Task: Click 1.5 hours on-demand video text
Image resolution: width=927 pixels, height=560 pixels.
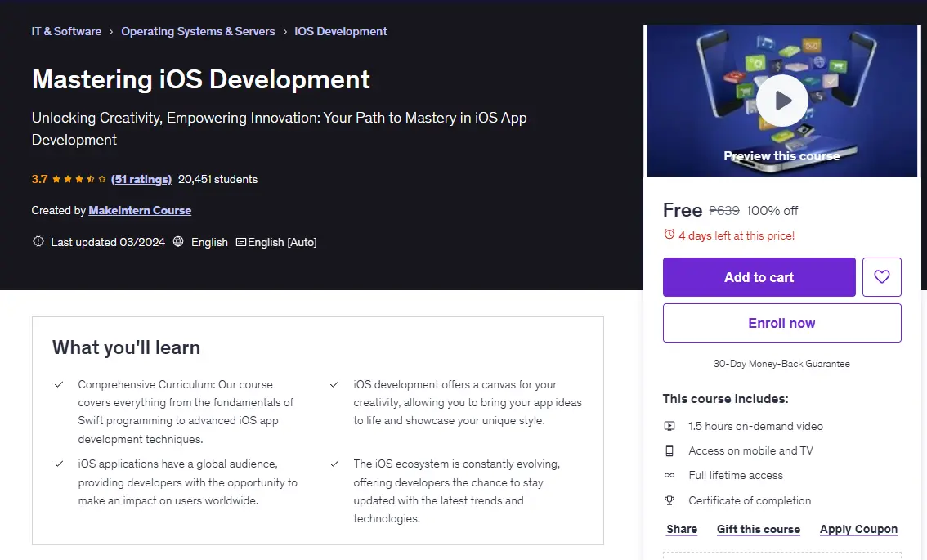Action: [755, 427]
